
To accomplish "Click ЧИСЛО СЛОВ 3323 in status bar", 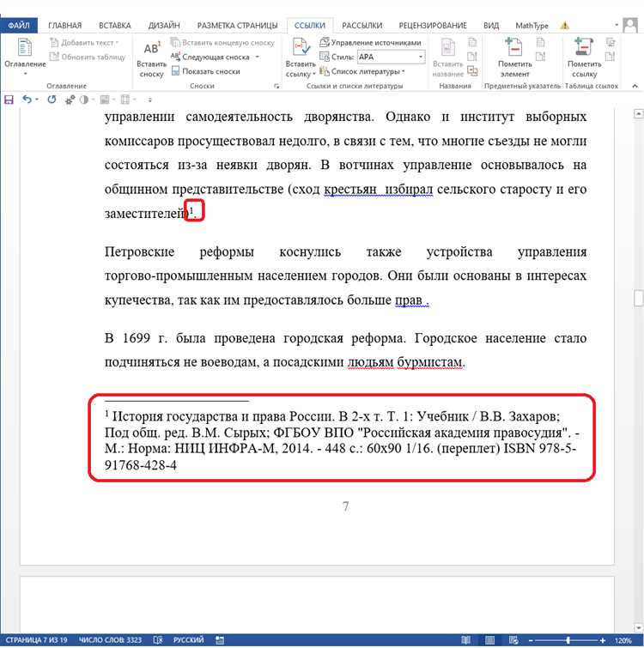I will pyautogui.click(x=110, y=640).
